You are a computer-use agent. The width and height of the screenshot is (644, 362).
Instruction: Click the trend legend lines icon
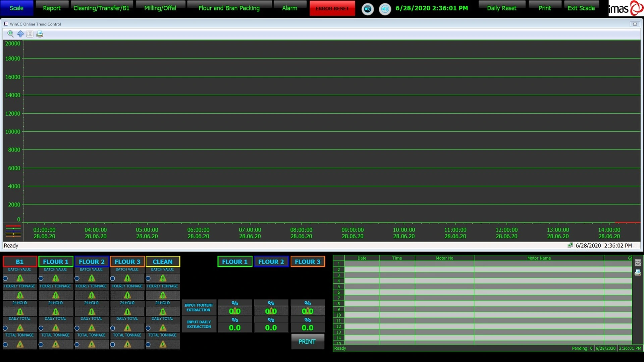[13, 231]
